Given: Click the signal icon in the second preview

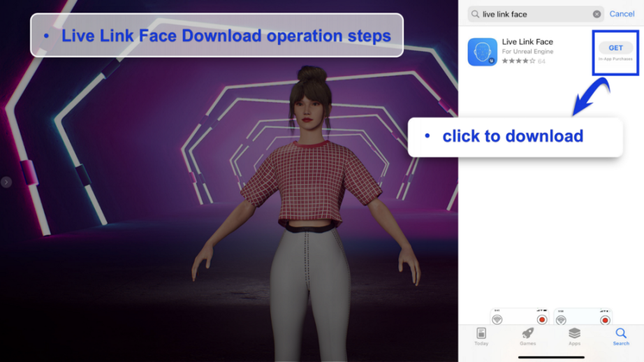Looking at the screenshot, I should 561,319.
